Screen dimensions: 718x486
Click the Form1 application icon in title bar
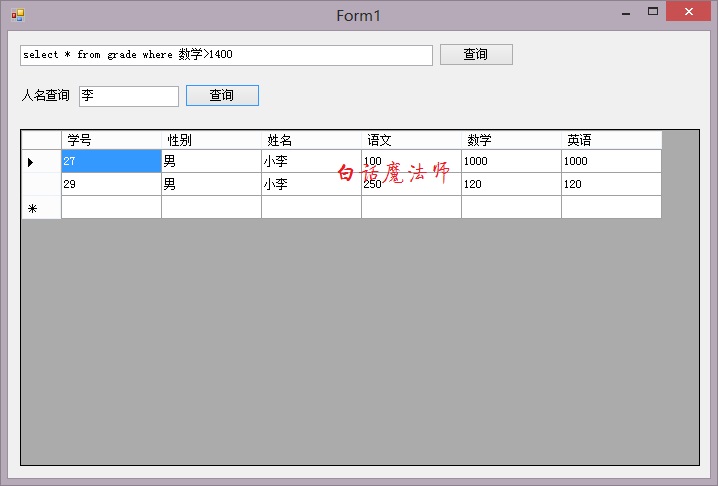pyautogui.click(x=17, y=15)
